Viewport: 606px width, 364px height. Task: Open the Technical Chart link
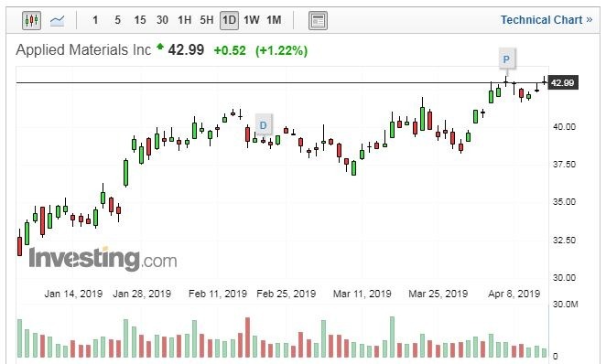546,20
